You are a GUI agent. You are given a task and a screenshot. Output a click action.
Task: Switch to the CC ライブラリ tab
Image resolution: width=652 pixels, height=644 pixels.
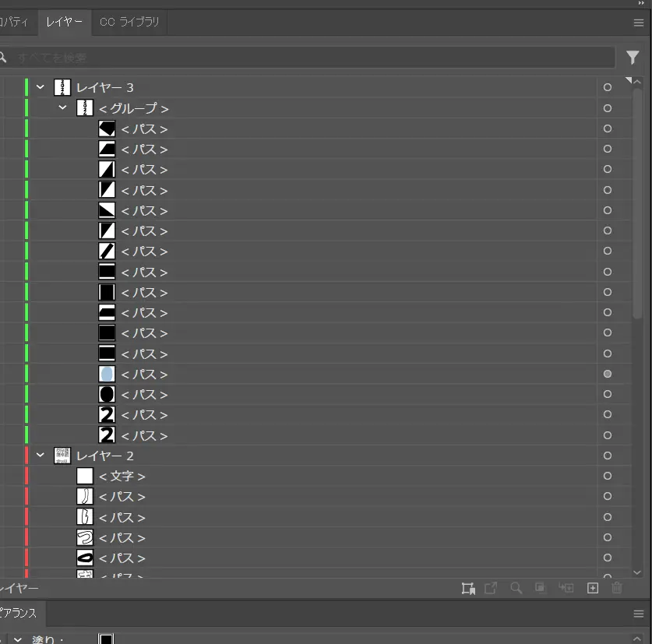(x=129, y=22)
